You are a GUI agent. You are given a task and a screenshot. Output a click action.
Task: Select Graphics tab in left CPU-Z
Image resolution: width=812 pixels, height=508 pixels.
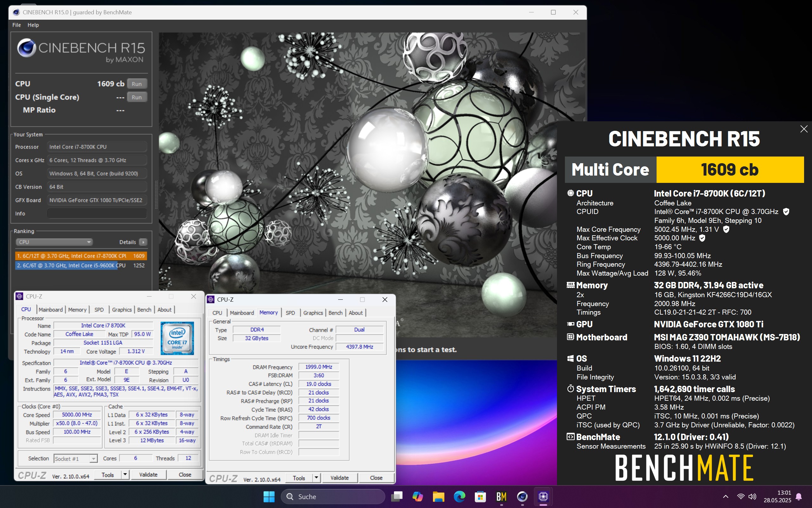point(122,310)
